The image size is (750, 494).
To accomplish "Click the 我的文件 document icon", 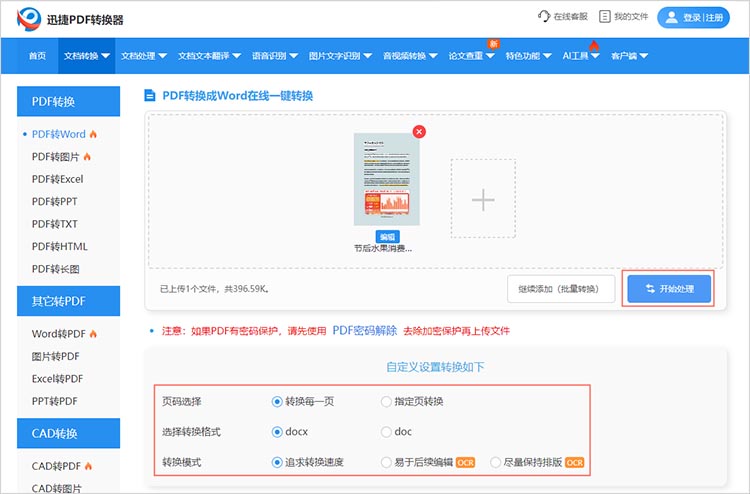I will pos(605,16).
